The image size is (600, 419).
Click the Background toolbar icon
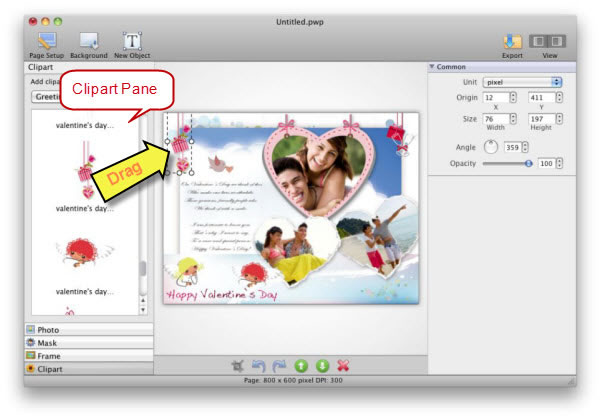coord(88,41)
